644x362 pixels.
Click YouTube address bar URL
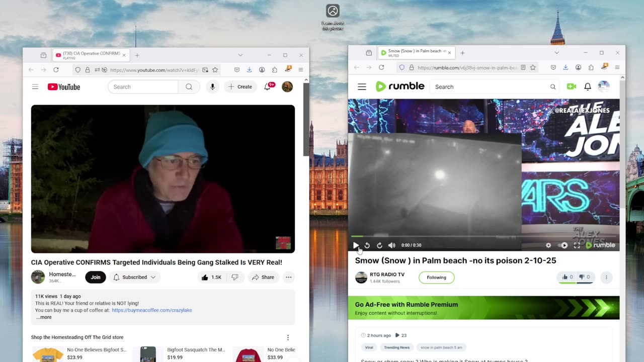click(154, 70)
